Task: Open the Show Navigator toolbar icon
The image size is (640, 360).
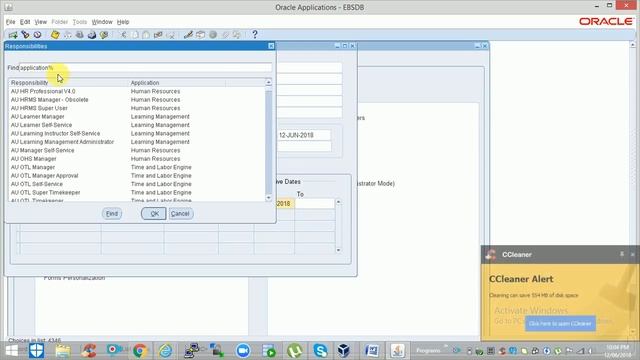Action: click(x=38, y=35)
